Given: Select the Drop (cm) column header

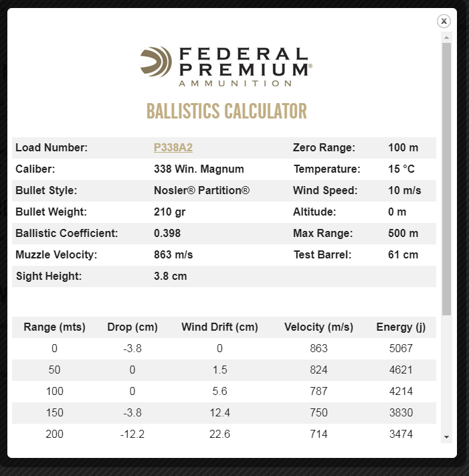Looking at the screenshot, I should click(132, 327).
